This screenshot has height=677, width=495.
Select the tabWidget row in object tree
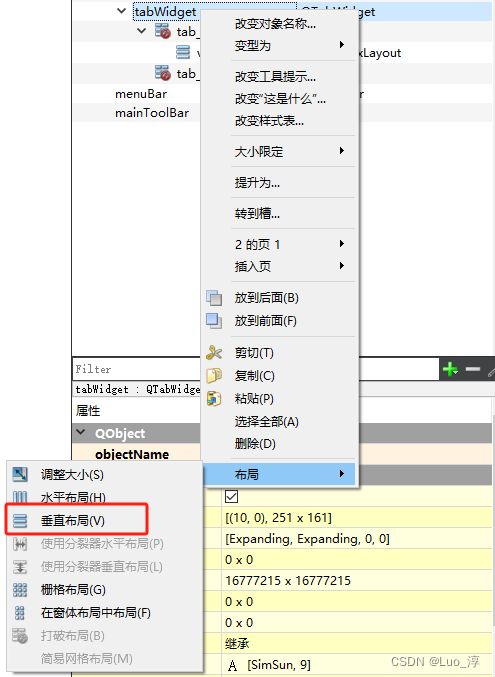pyautogui.click(x=282, y=11)
